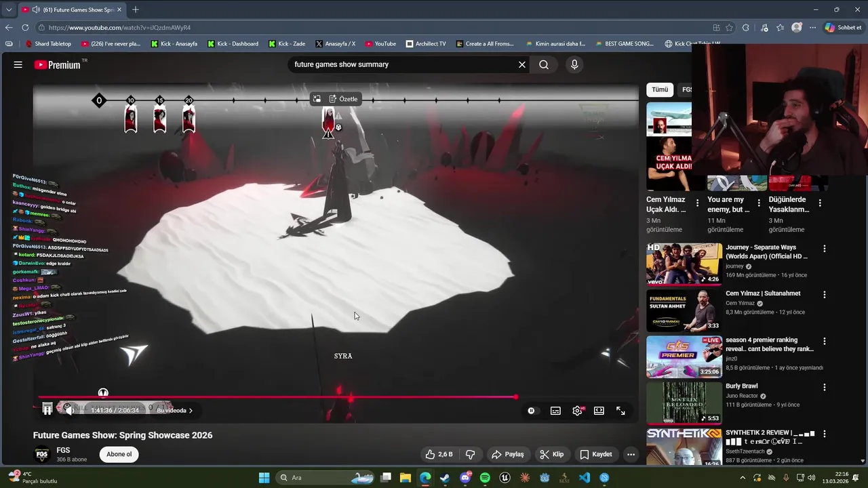Open Unreal Engine from the taskbar
The height and width of the screenshot is (488, 868).
505,478
